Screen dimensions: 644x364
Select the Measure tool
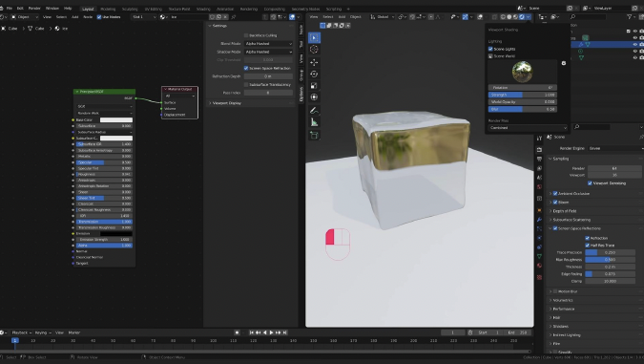pos(314,122)
